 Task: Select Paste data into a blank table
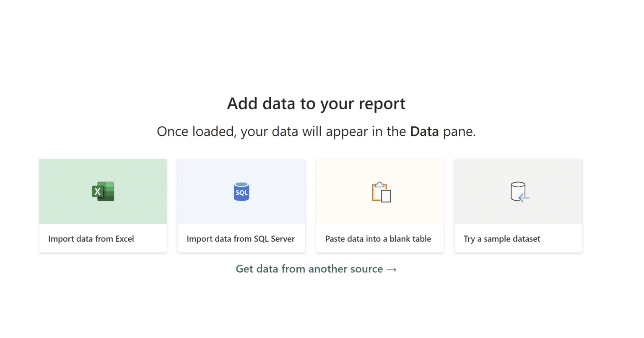point(379,205)
